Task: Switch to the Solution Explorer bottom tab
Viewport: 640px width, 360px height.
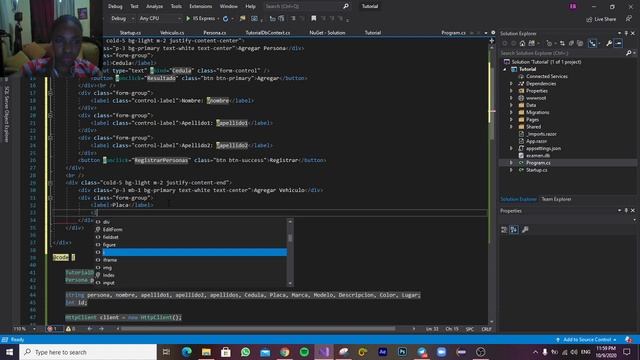Action: tap(518, 199)
